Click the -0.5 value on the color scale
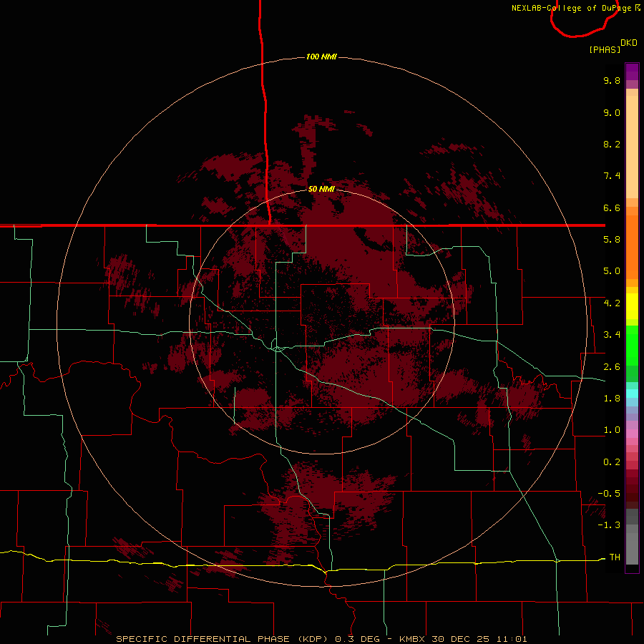The image size is (644, 644). click(x=609, y=494)
